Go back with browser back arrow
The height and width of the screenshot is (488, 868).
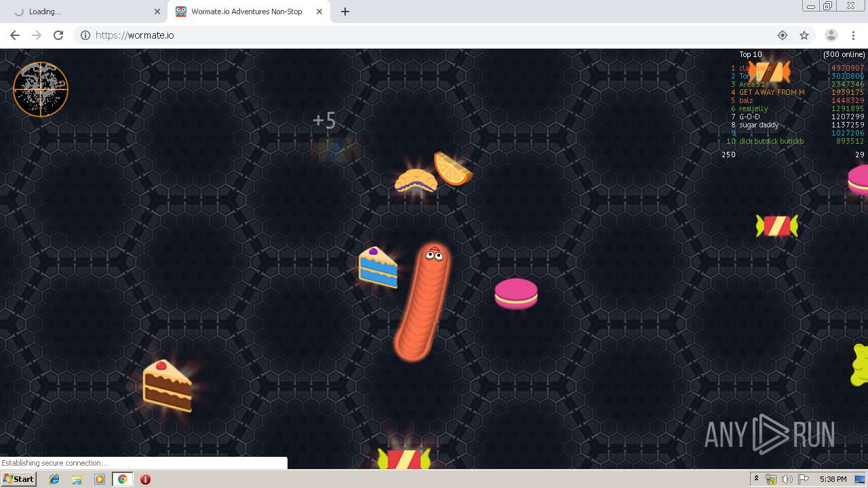click(15, 35)
